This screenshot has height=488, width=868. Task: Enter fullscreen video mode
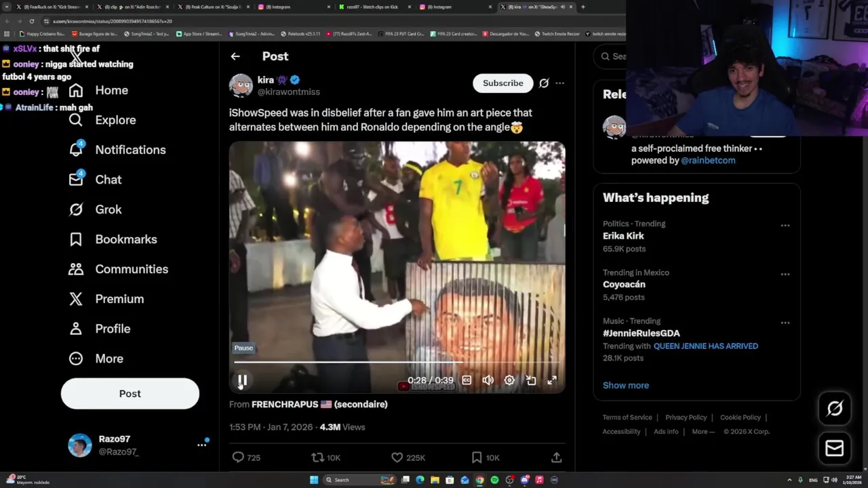(x=552, y=380)
